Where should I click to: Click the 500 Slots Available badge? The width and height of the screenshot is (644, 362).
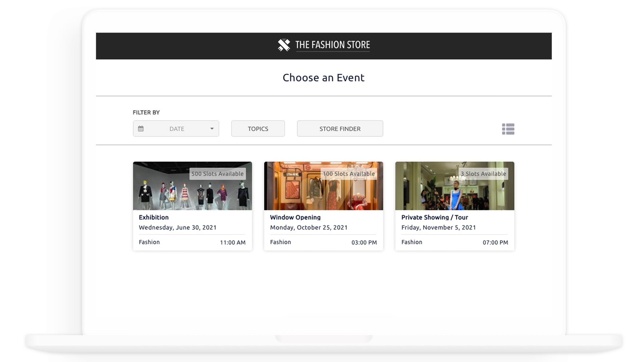coord(218,174)
